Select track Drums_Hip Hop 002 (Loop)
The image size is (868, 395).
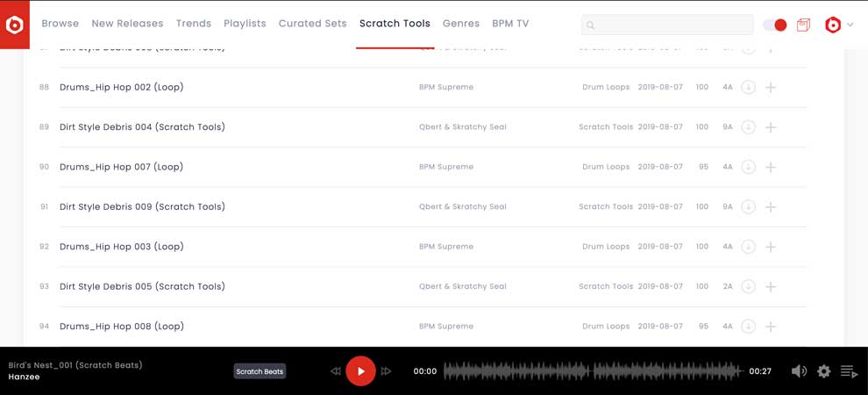pos(121,88)
